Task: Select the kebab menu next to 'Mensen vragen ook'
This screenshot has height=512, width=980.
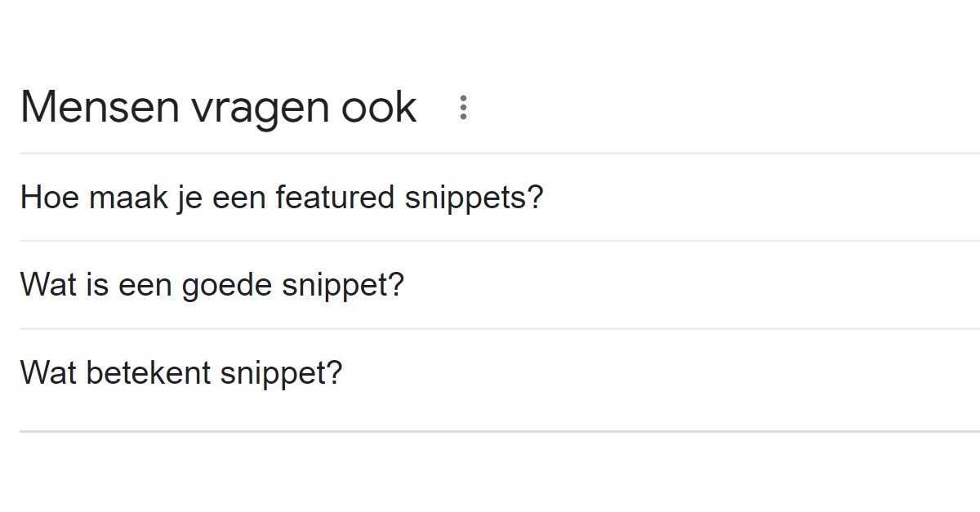Action: (x=463, y=106)
